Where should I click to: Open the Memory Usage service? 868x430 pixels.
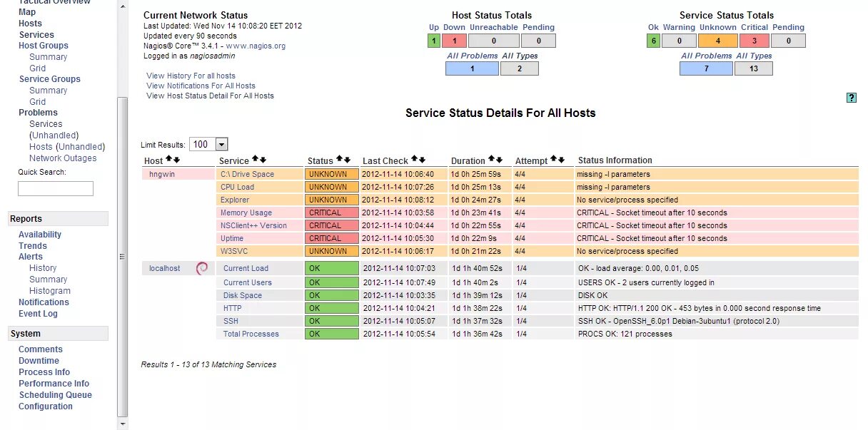[246, 213]
